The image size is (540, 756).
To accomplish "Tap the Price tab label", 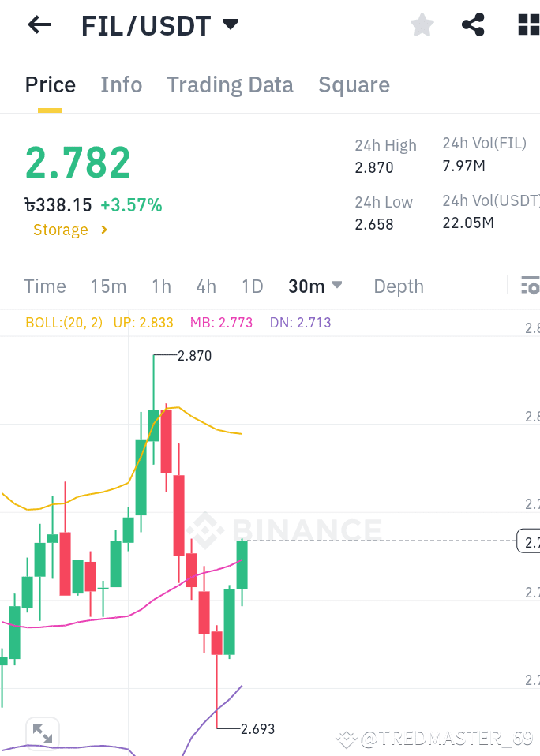I will (50, 84).
